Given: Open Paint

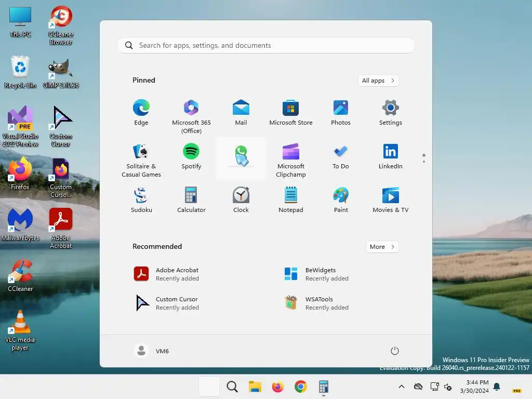Looking at the screenshot, I should (341, 200).
